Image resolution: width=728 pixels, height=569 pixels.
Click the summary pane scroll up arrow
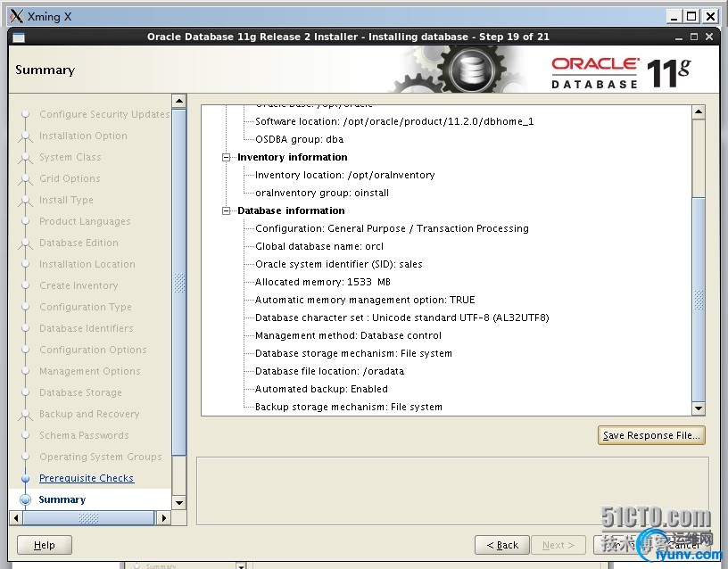[x=699, y=111]
